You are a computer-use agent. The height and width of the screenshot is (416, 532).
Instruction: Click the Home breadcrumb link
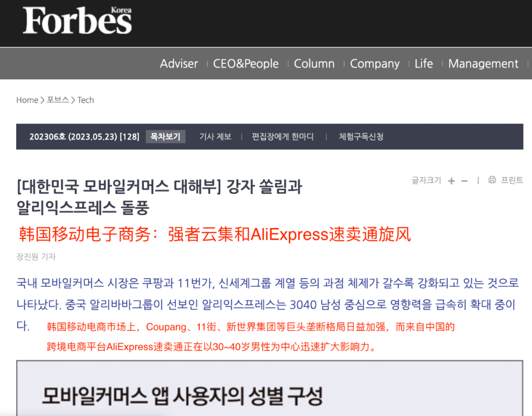click(x=27, y=100)
